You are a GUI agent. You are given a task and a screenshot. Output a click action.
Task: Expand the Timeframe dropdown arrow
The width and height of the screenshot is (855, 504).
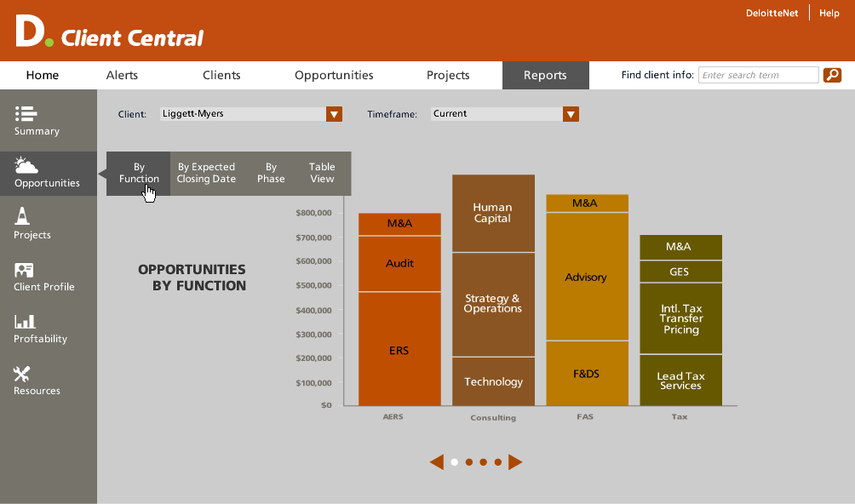571,114
